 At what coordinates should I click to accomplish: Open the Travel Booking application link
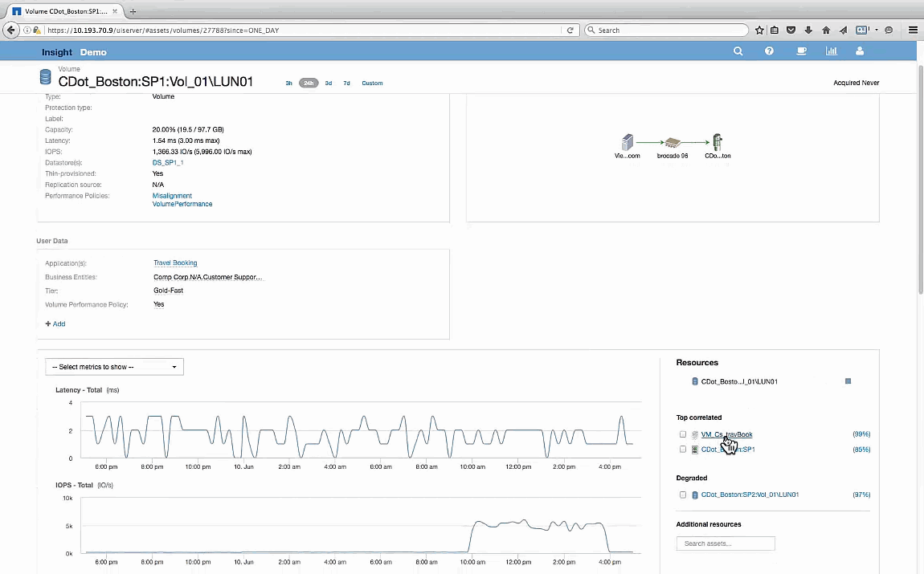click(x=175, y=263)
